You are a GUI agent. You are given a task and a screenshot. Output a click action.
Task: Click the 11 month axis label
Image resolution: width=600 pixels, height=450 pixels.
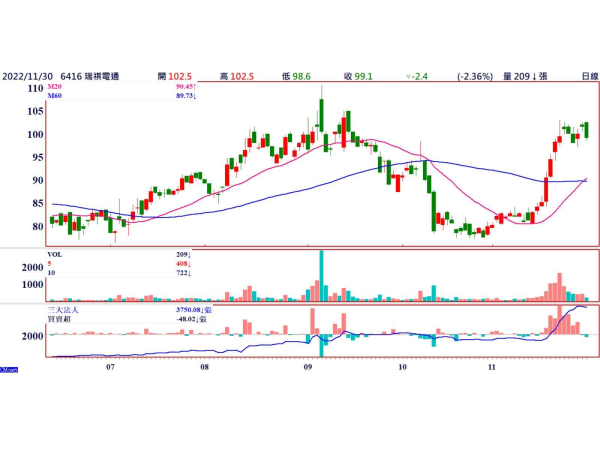point(492,367)
